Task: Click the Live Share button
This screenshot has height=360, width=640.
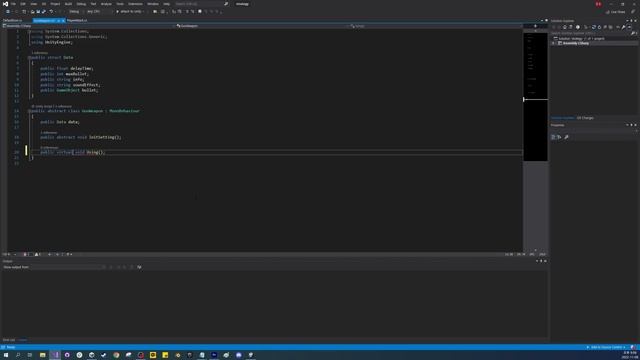Action: pos(616,12)
